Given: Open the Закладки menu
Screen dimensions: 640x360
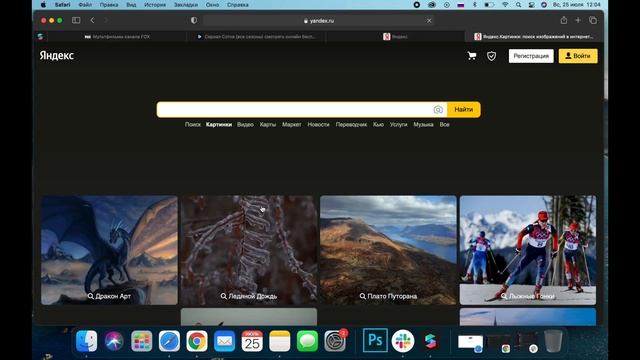Looking at the screenshot, I should 186,5.
